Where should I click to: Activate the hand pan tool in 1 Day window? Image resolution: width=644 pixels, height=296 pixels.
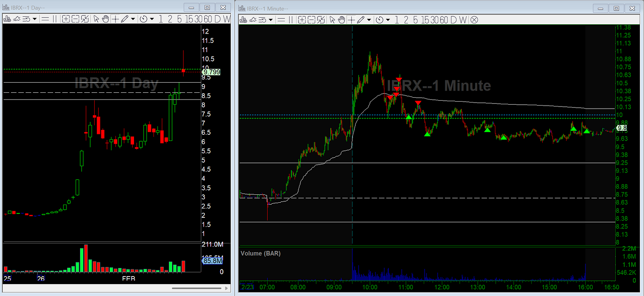click(x=106, y=19)
